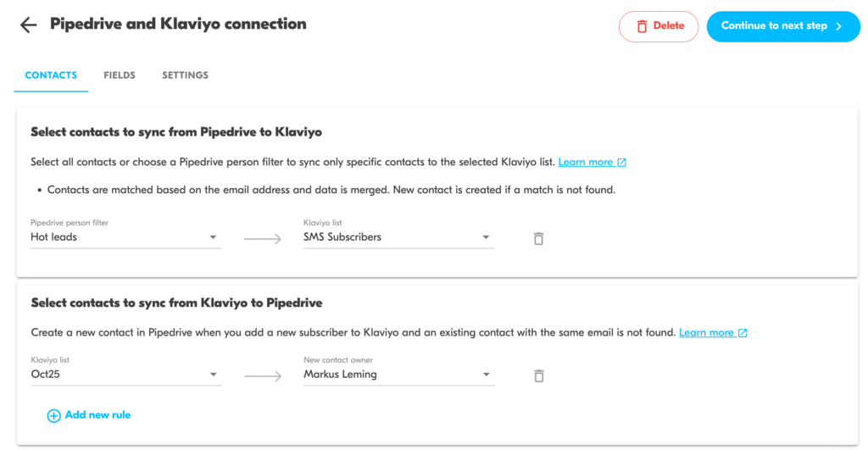Click the chevron in Continue button
Image resolution: width=868 pixels, height=450 pixels.
pos(839,26)
